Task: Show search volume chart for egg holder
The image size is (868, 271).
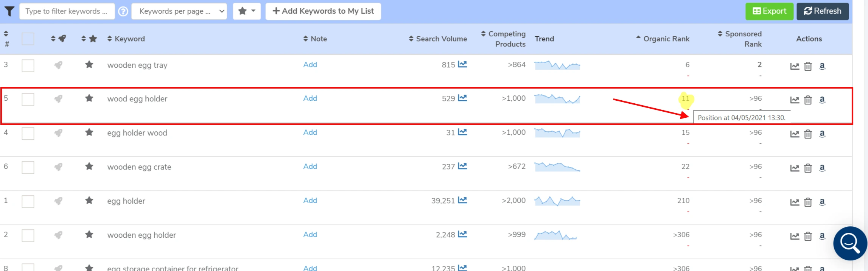Action: [462, 200]
